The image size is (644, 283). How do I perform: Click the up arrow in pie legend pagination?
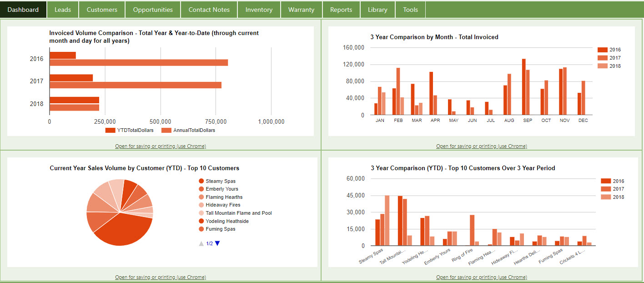201,243
